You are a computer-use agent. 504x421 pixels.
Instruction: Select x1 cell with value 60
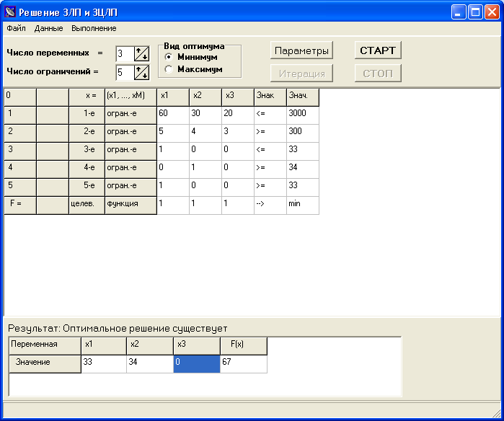click(x=173, y=115)
